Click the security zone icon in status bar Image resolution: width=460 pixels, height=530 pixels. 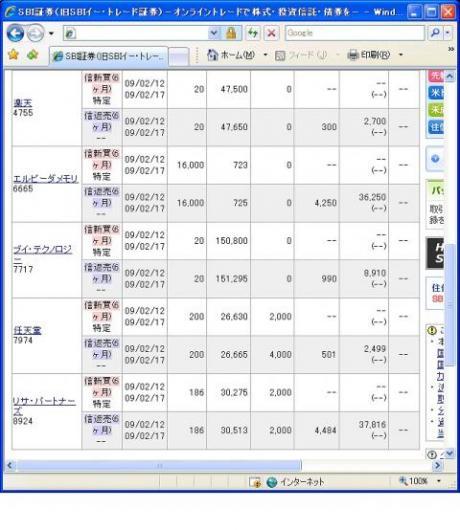coord(254,482)
